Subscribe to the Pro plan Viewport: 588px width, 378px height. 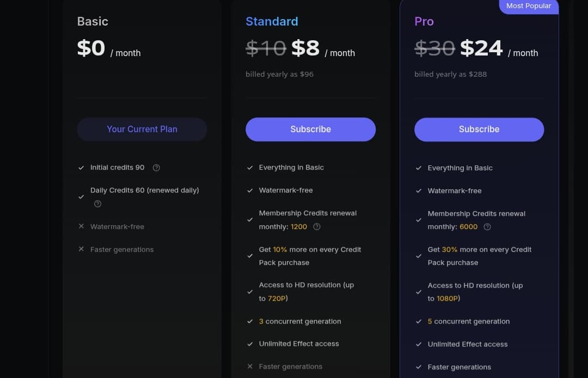(x=479, y=129)
